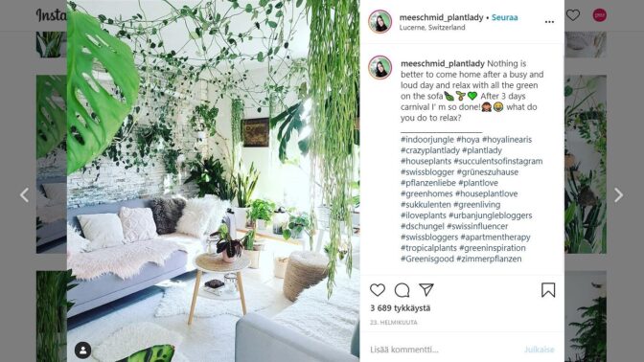The width and height of the screenshot is (644, 362).
Task: Click Seuraa to follow the account
Action: click(x=505, y=17)
